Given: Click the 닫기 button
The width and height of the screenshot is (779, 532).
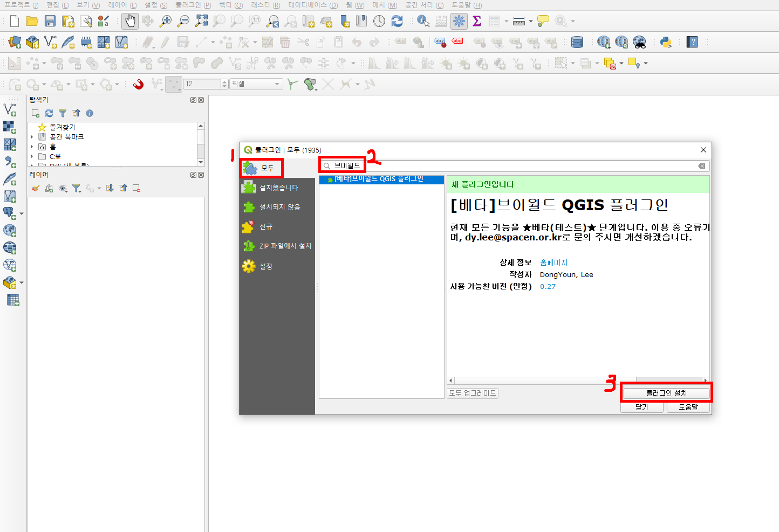Looking at the screenshot, I should tap(641, 407).
